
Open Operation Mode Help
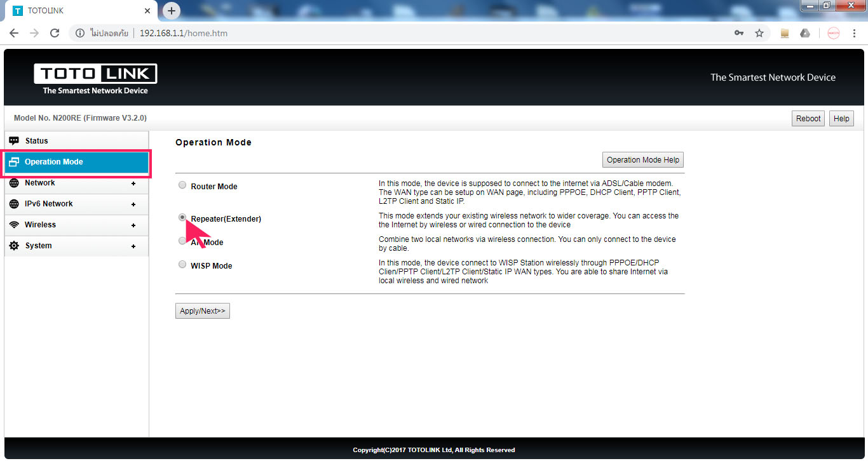[x=643, y=160]
